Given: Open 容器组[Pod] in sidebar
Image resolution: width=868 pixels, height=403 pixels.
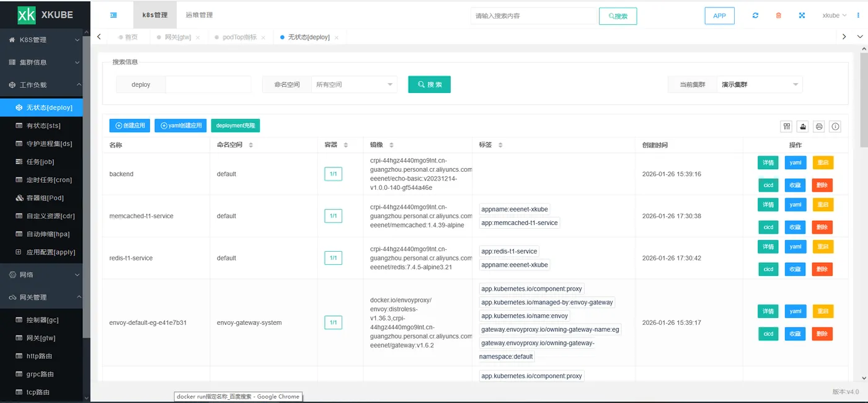Looking at the screenshot, I should 45,198.
